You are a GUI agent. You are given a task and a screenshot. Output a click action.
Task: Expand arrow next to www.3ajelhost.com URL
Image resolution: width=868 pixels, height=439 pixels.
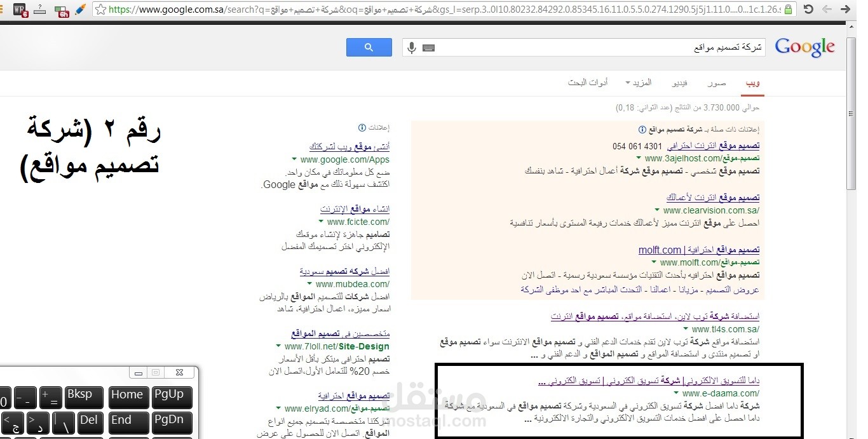[638, 159]
